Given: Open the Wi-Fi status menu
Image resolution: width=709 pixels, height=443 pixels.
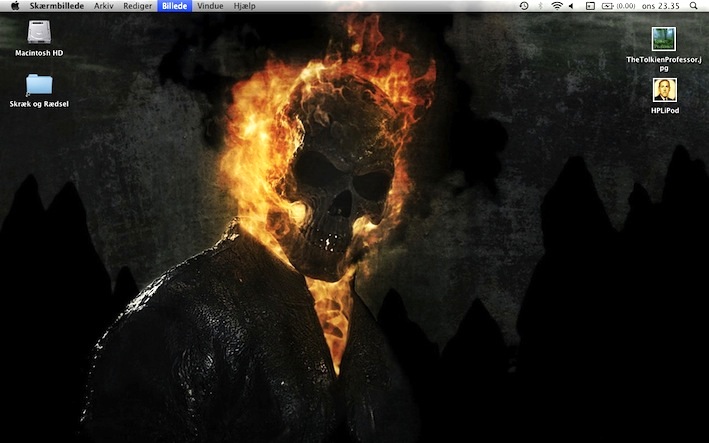Looking at the screenshot, I should pos(557,6).
